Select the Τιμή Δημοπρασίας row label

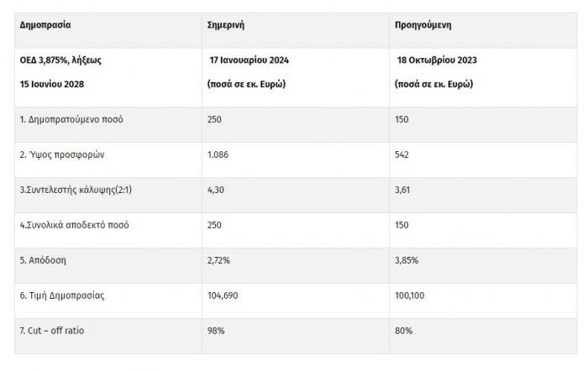62,295
